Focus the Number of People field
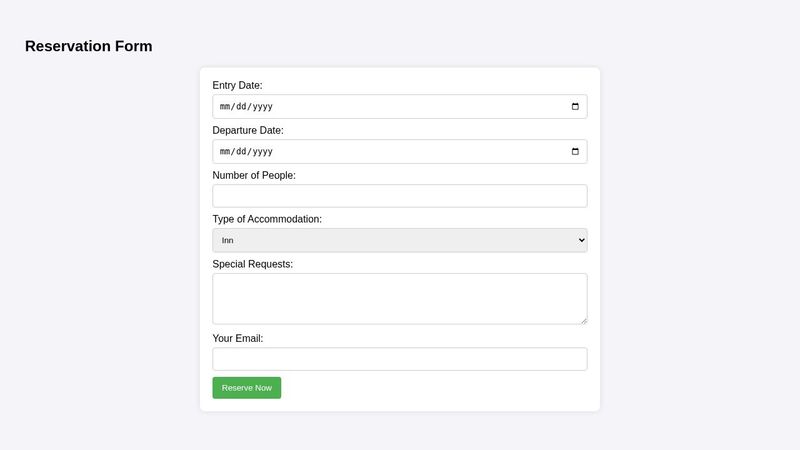The image size is (800, 450). click(x=399, y=196)
